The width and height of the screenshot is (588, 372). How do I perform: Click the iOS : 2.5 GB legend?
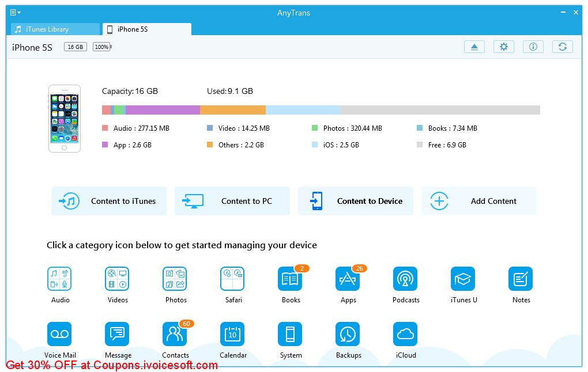pos(336,145)
